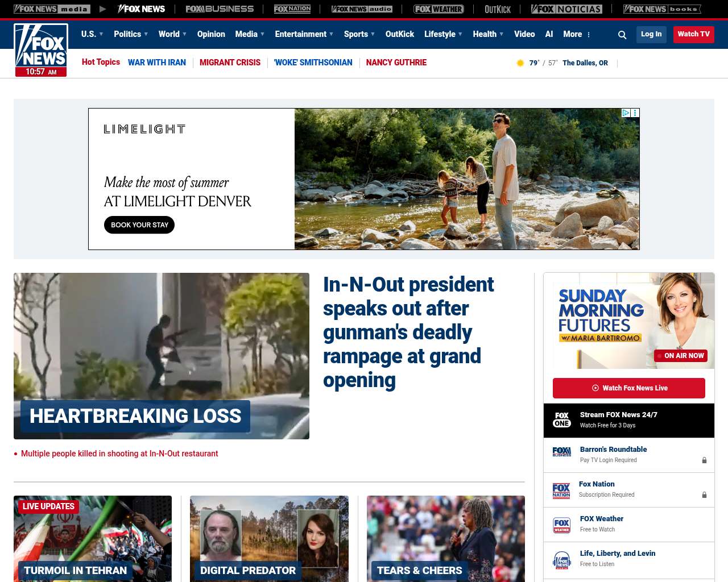Open the TURMOIL IN TEHRAN story thumbnail
Screen dimensions: 728x582
pos(93,539)
